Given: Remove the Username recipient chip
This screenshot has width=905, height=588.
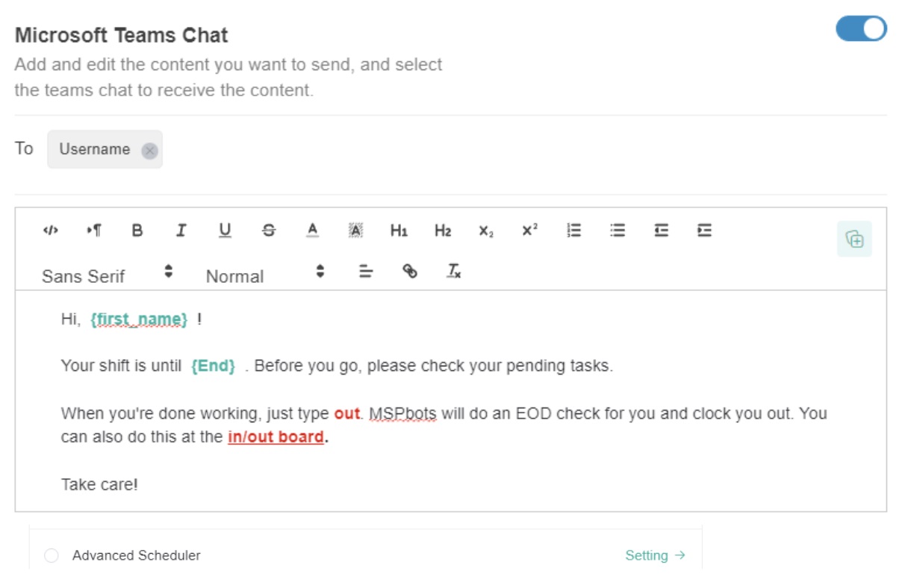Looking at the screenshot, I should pos(149,149).
